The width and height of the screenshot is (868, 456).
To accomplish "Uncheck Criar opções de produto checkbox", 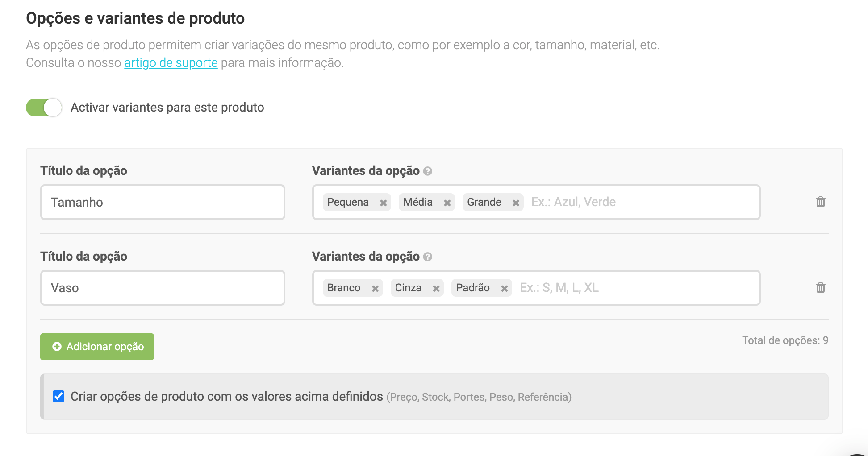I will pyautogui.click(x=58, y=396).
